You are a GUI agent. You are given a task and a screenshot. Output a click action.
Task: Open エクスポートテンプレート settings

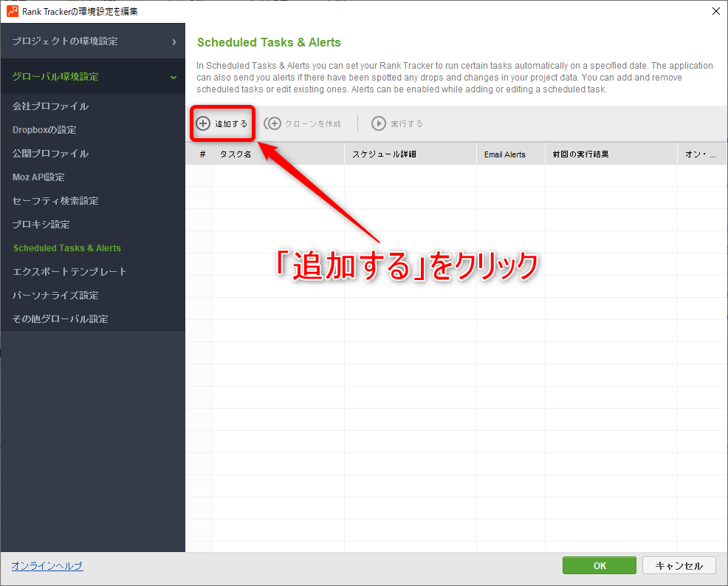[69, 272]
